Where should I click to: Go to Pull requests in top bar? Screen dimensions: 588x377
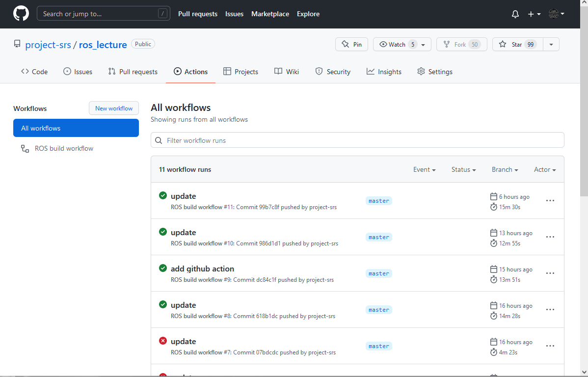[x=198, y=14]
